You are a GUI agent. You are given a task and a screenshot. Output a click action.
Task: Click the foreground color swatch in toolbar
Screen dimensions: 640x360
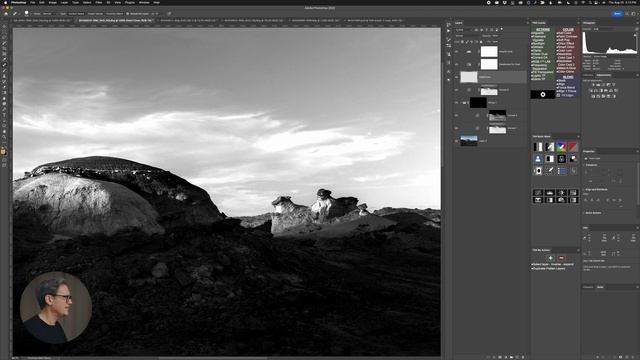coord(4,152)
